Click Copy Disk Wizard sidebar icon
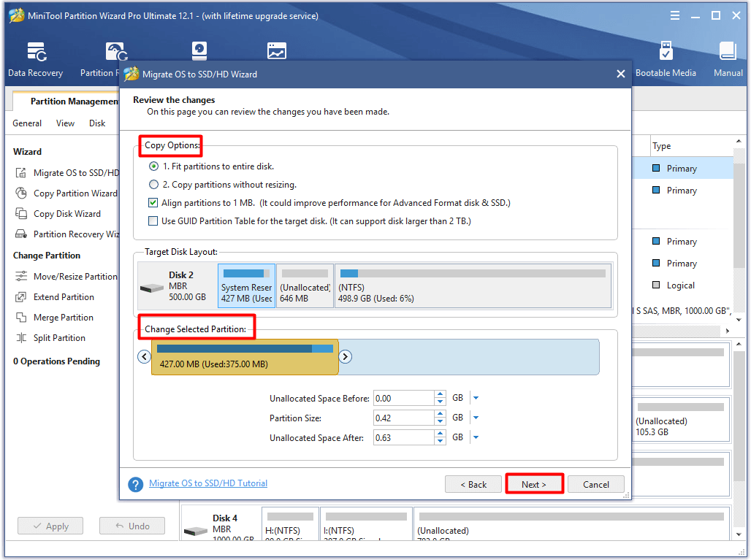Screen dimensions: 751x560 [x=21, y=213]
